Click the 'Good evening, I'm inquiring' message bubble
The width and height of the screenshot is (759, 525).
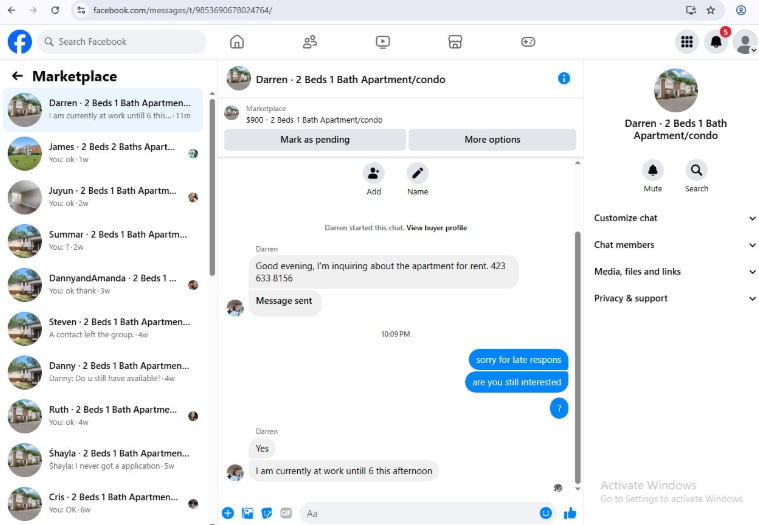383,272
